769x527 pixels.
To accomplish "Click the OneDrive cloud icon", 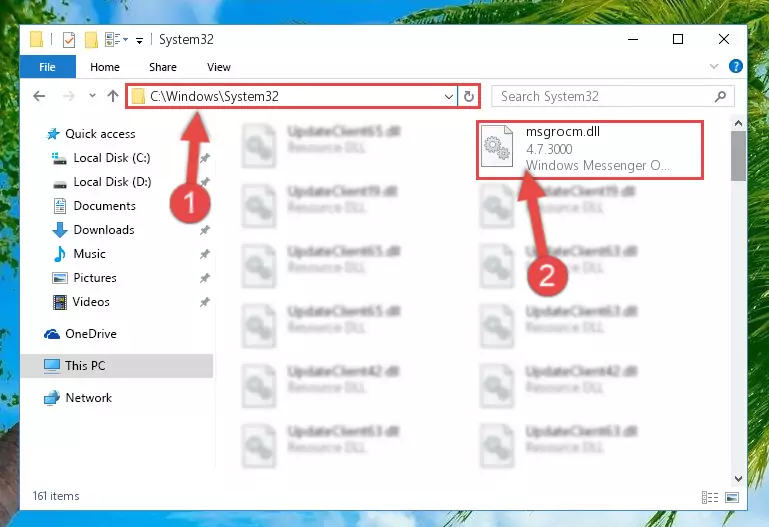I will point(52,334).
